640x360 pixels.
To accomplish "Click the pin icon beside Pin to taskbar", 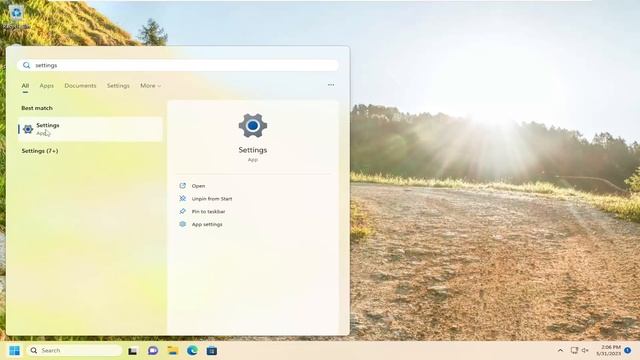I will click(x=183, y=211).
